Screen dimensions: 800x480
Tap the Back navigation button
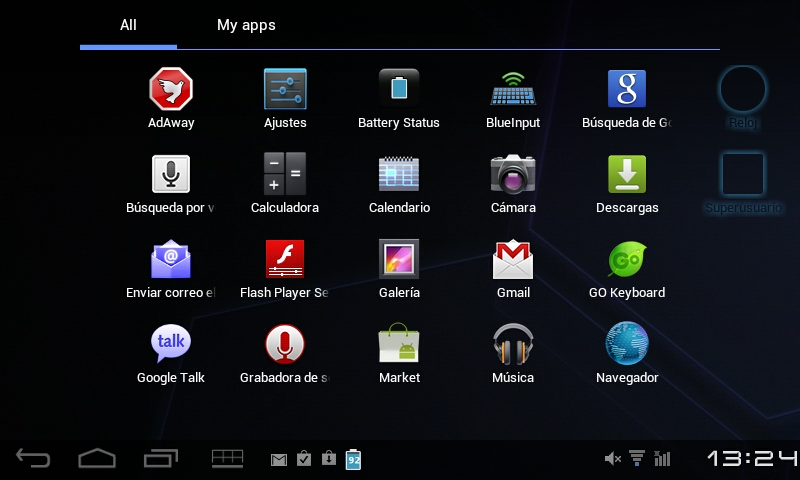33,458
